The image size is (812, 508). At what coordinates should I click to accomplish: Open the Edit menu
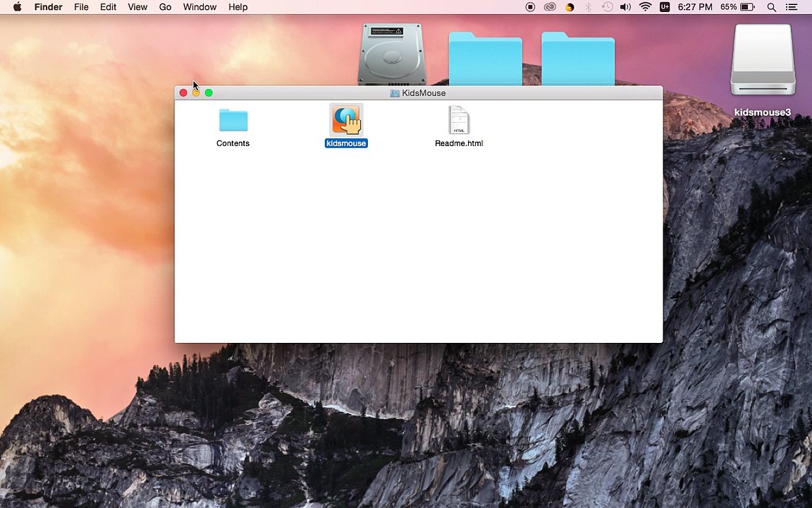[x=109, y=7]
